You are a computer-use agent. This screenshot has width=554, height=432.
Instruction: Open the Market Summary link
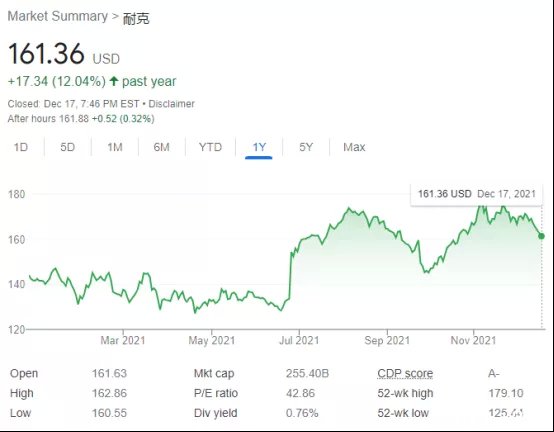(58, 16)
